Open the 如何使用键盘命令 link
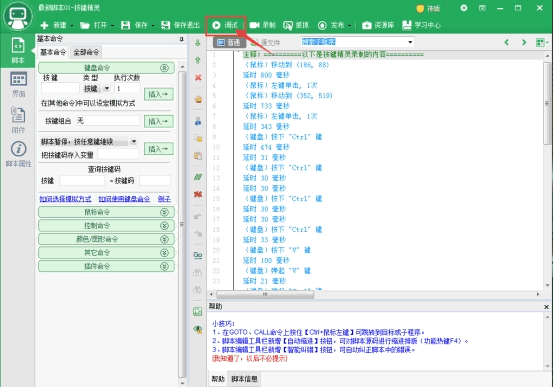 point(124,199)
